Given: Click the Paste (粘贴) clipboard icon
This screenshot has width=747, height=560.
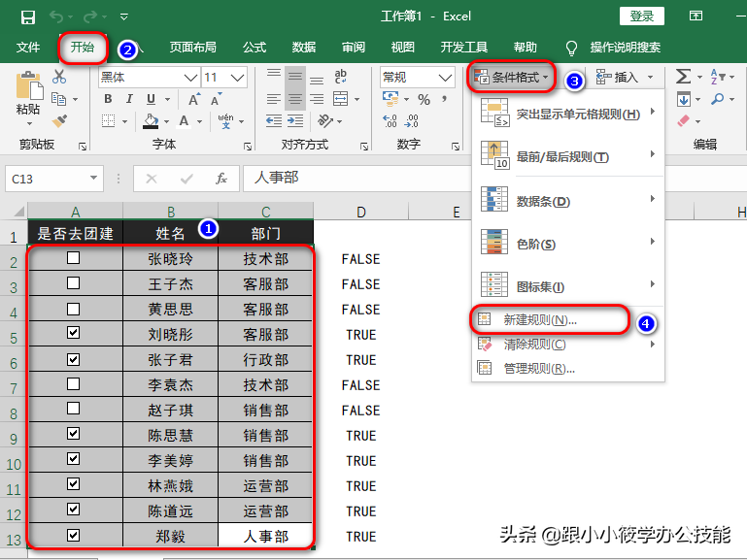Looking at the screenshot, I should click(29, 85).
